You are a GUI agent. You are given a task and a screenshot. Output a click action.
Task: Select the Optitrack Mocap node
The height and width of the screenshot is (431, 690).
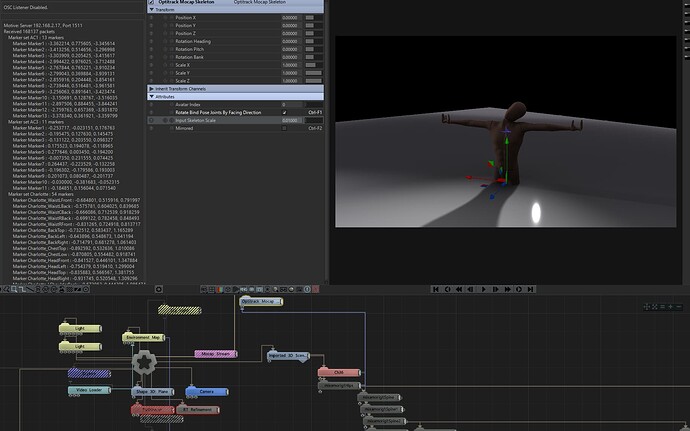click(x=261, y=302)
